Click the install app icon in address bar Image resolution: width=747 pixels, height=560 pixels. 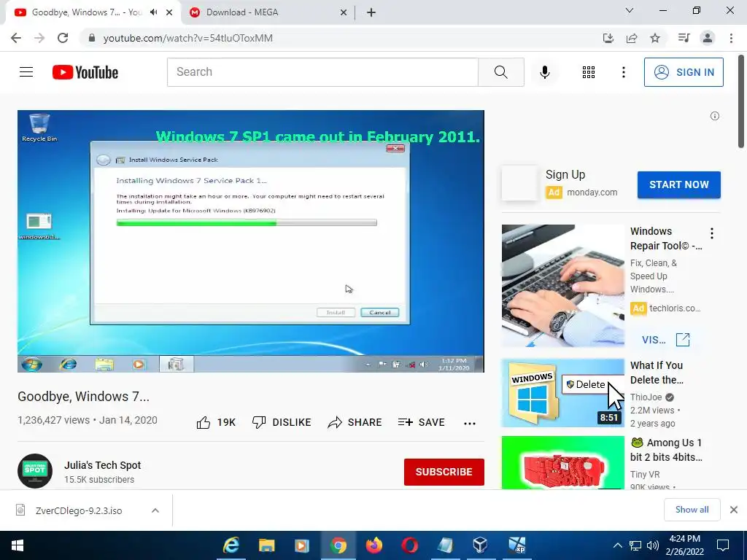tap(608, 38)
